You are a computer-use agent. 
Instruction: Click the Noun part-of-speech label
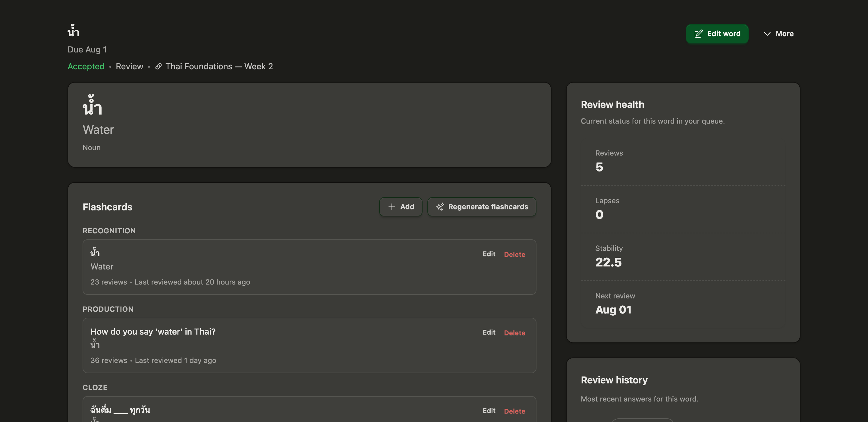pyautogui.click(x=92, y=148)
